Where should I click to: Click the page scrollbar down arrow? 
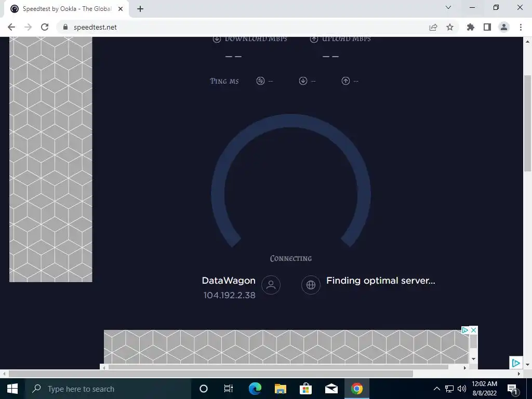tap(528, 365)
